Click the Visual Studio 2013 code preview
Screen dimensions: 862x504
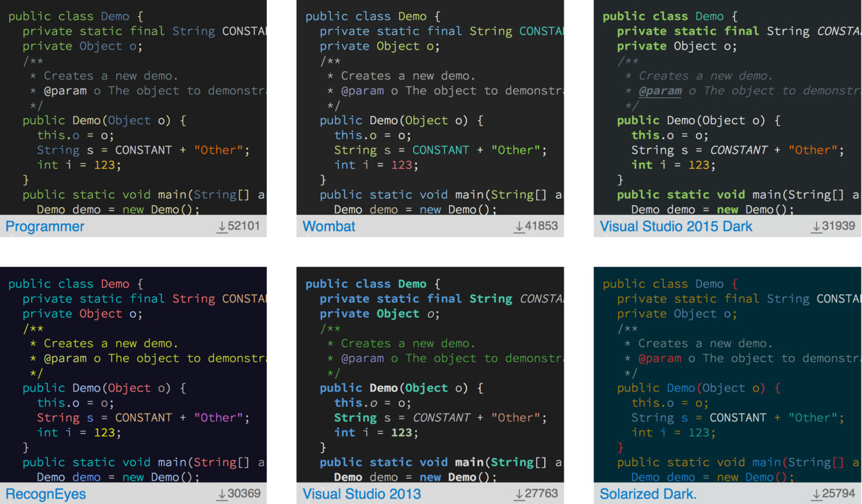(430, 375)
